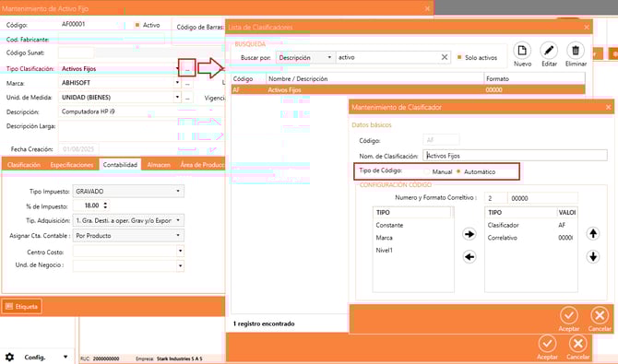618x364 pixels.
Task: Click the Eliminar trash icon
Action: [576, 51]
